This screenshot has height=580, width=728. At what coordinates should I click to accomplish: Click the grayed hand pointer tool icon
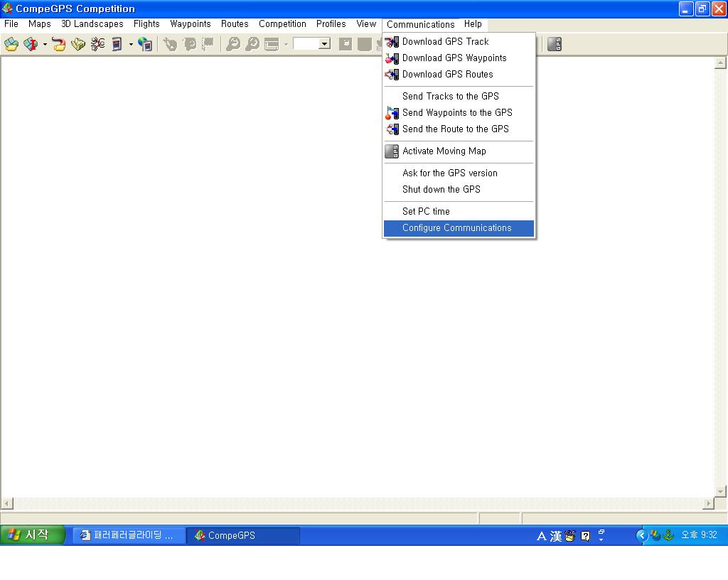(170, 45)
